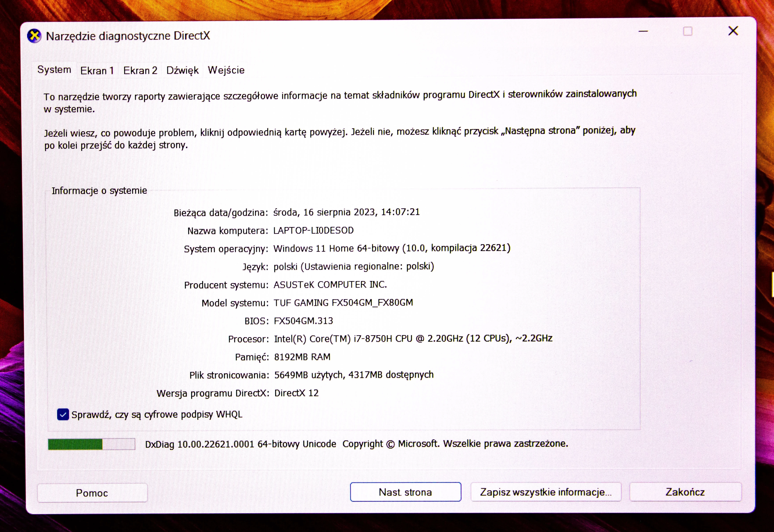774x532 pixels.
Task: Click the Pamięć label
Action: (252, 357)
